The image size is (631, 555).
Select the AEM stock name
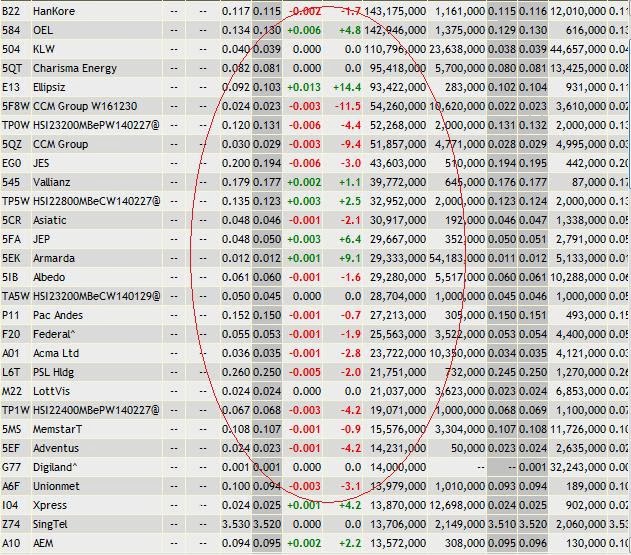pyautogui.click(x=43, y=543)
